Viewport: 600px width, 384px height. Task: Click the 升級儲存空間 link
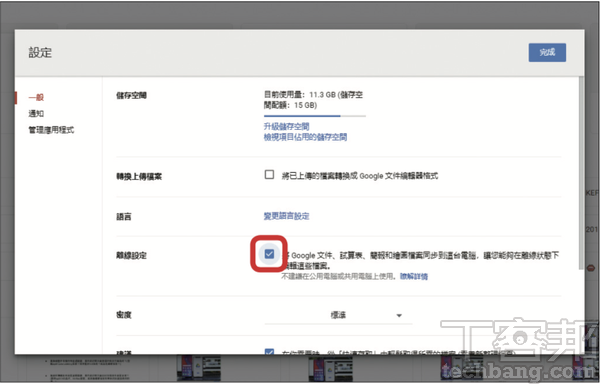tap(287, 126)
